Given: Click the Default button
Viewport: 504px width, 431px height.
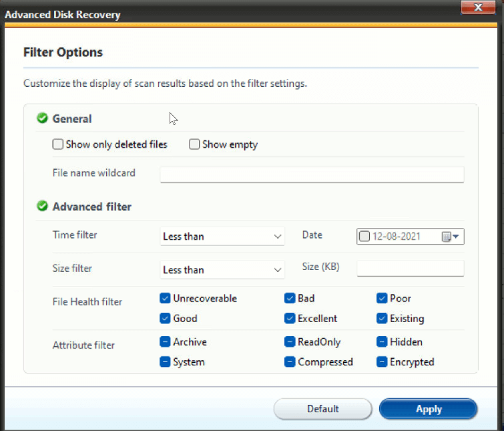Looking at the screenshot, I should click(x=322, y=409).
